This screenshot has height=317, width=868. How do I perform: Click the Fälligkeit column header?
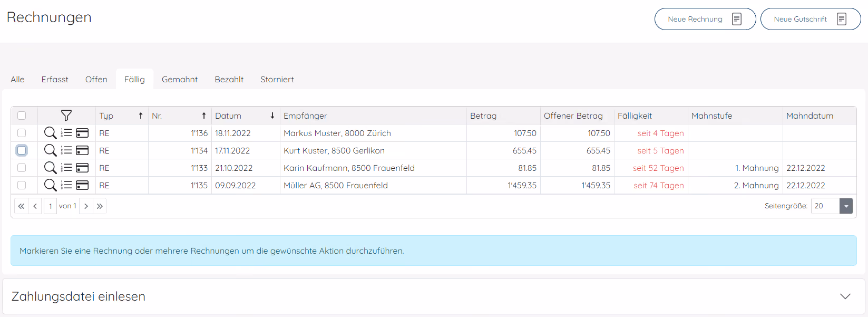pyautogui.click(x=651, y=116)
